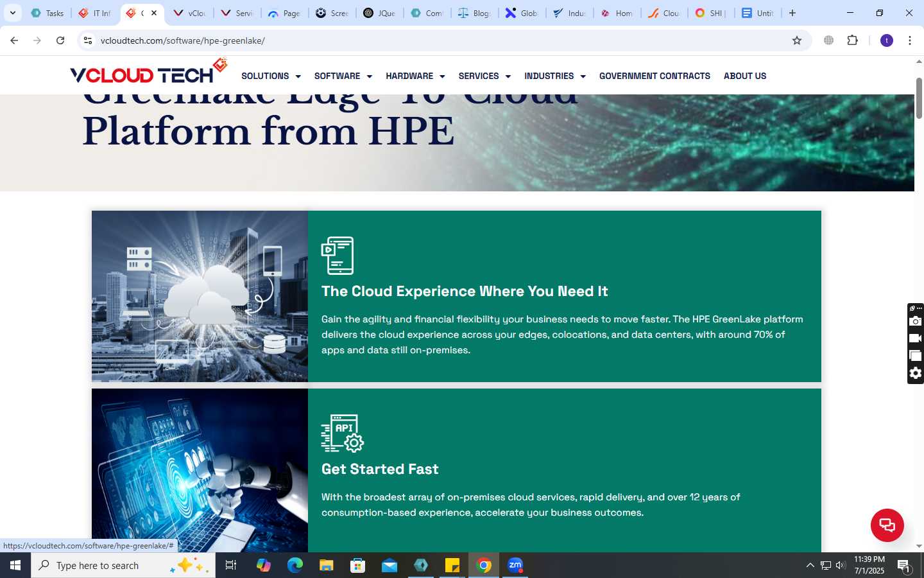
Task: Launch Copilot from the taskbar
Action: (263, 565)
